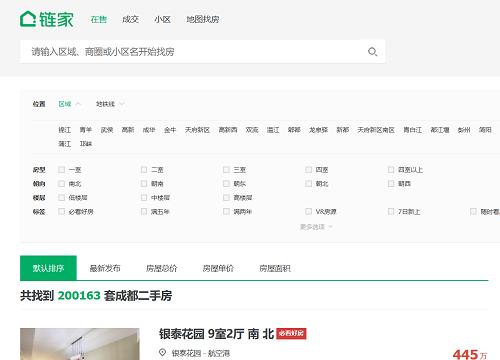Open the 地图找房 nav tab
This screenshot has width=500, height=360.
(x=202, y=19)
